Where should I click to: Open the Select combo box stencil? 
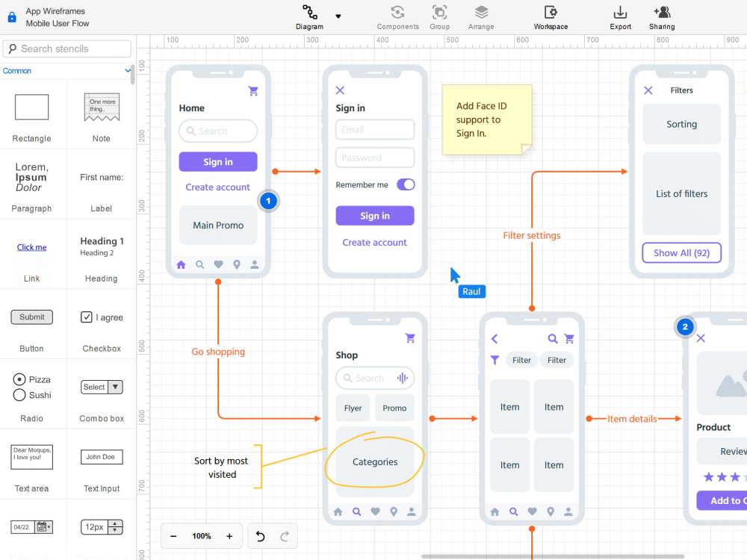pyautogui.click(x=102, y=387)
